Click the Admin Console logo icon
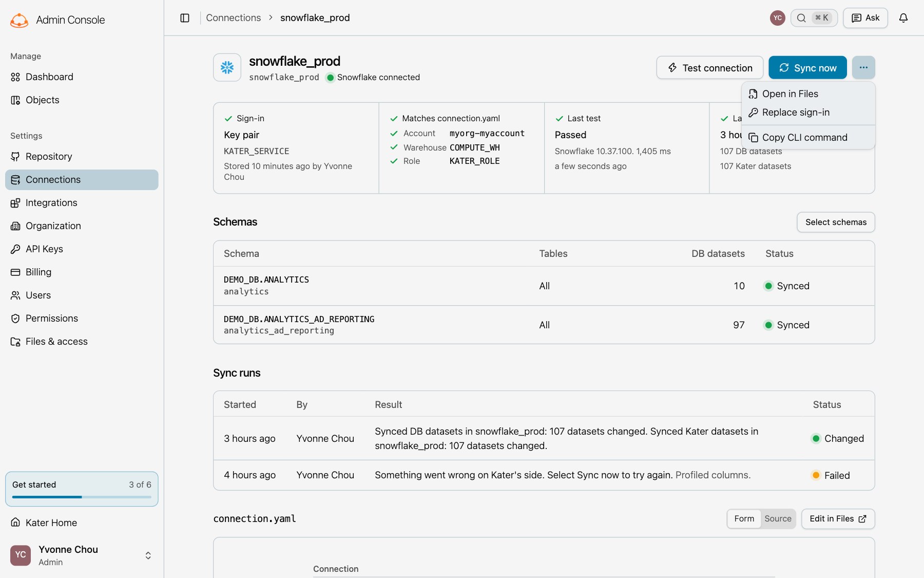924x578 pixels. (19, 20)
